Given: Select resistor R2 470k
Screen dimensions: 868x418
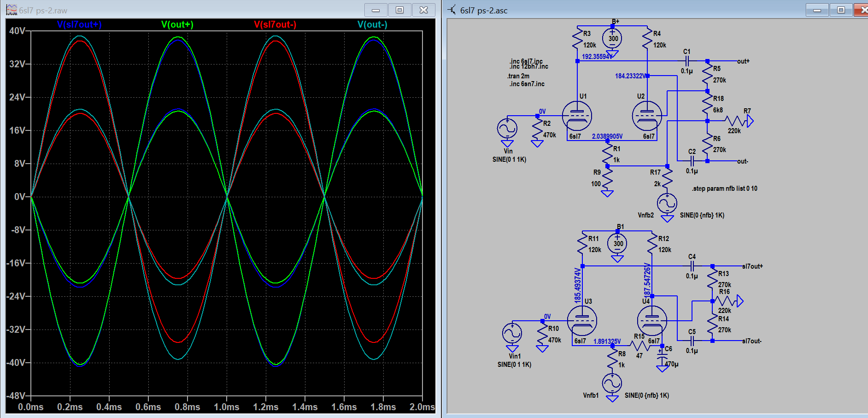Looking at the screenshot, I should click(x=537, y=129).
